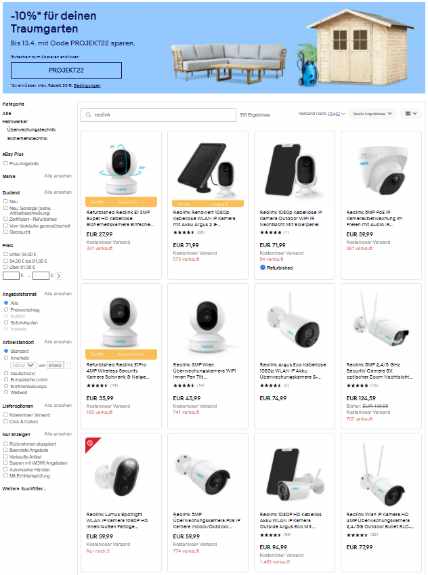
Task: Open the distance radius dropdown under Artikelstandort
Action: [23, 365]
